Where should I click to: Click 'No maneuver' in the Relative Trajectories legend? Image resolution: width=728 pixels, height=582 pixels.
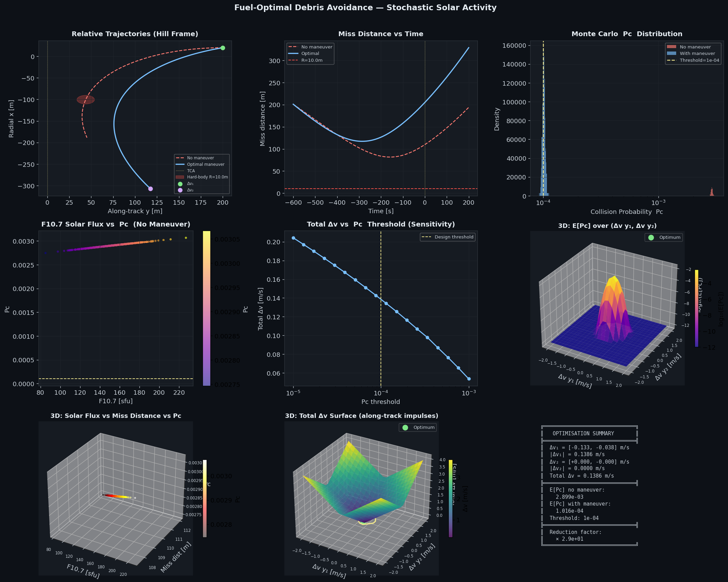(200, 158)
